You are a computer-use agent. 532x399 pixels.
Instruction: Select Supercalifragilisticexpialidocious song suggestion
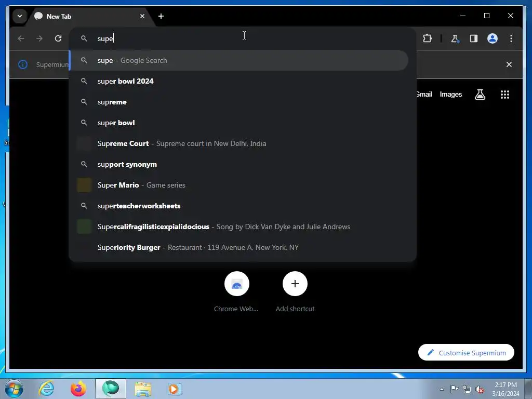pyautogui.click(x=239, y=227)
